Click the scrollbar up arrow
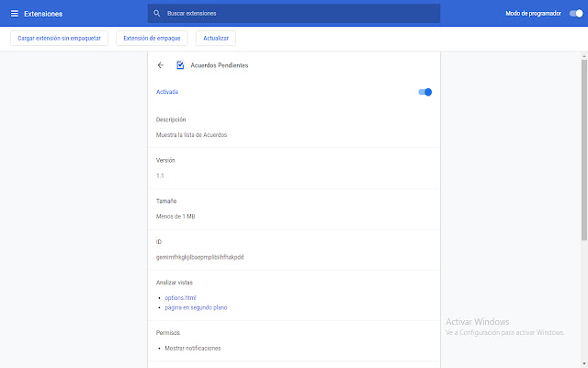 pos(584,56)
